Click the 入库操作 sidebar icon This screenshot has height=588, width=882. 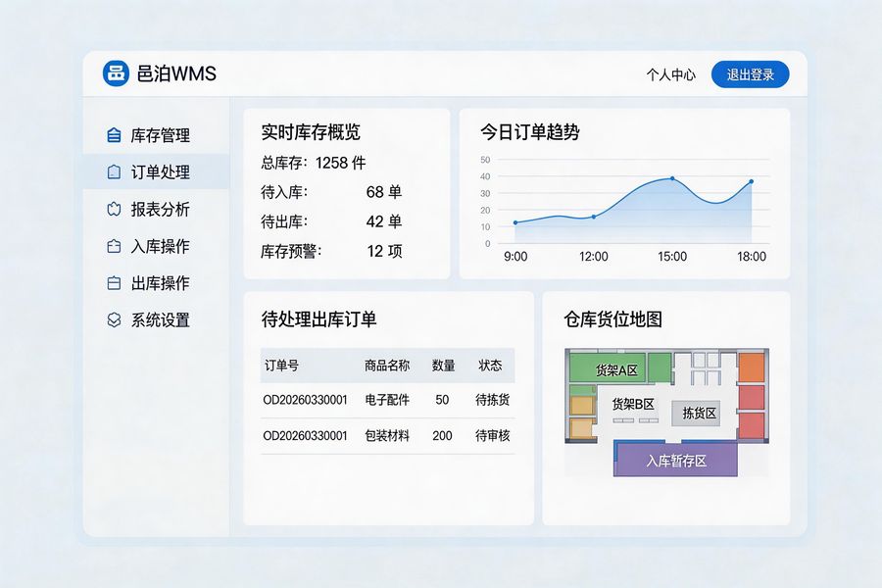pos(114,246)
